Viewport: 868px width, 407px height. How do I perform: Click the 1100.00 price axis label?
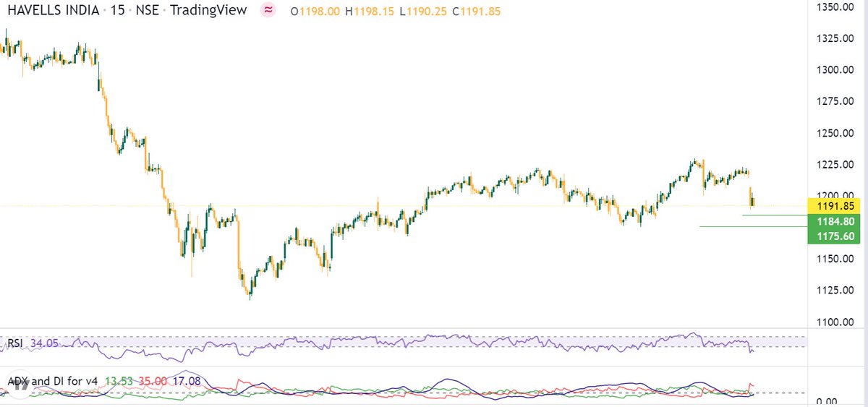[x=836, y=322]
